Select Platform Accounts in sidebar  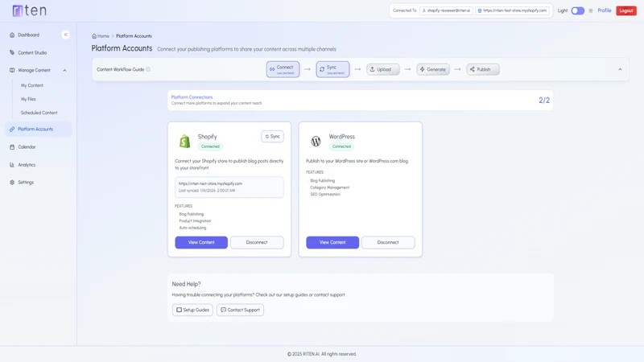click(x=39, y=129)
